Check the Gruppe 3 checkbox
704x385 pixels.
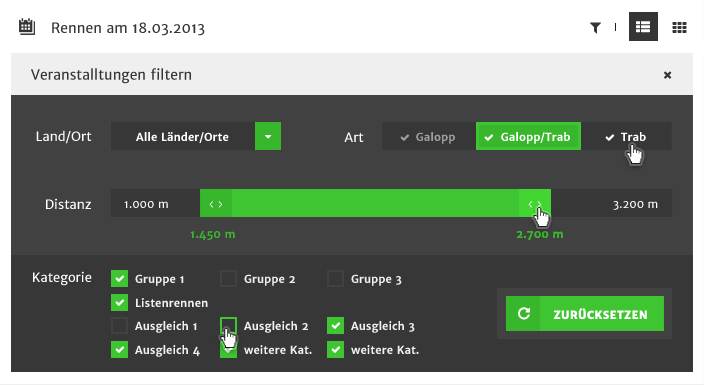click(x=335, y=279)
